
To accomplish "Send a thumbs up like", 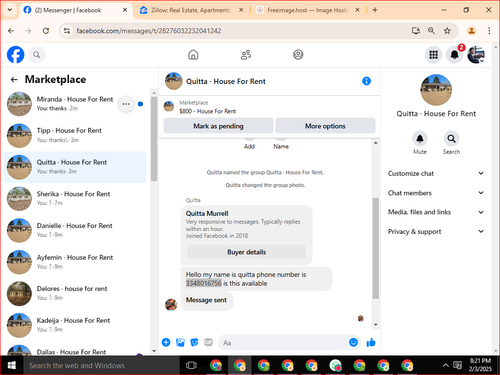I will click(x=371, y=342).
